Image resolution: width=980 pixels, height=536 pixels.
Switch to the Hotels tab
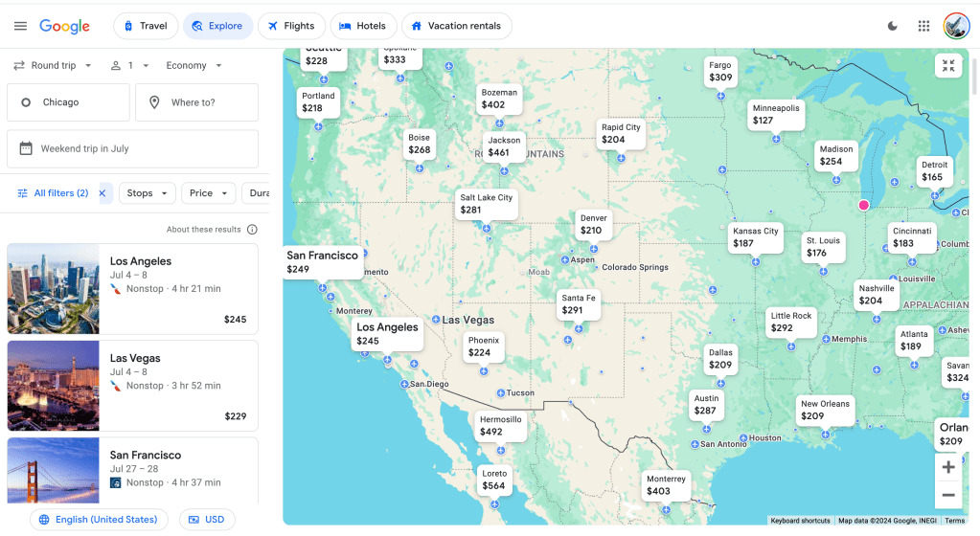coord(362,26)
